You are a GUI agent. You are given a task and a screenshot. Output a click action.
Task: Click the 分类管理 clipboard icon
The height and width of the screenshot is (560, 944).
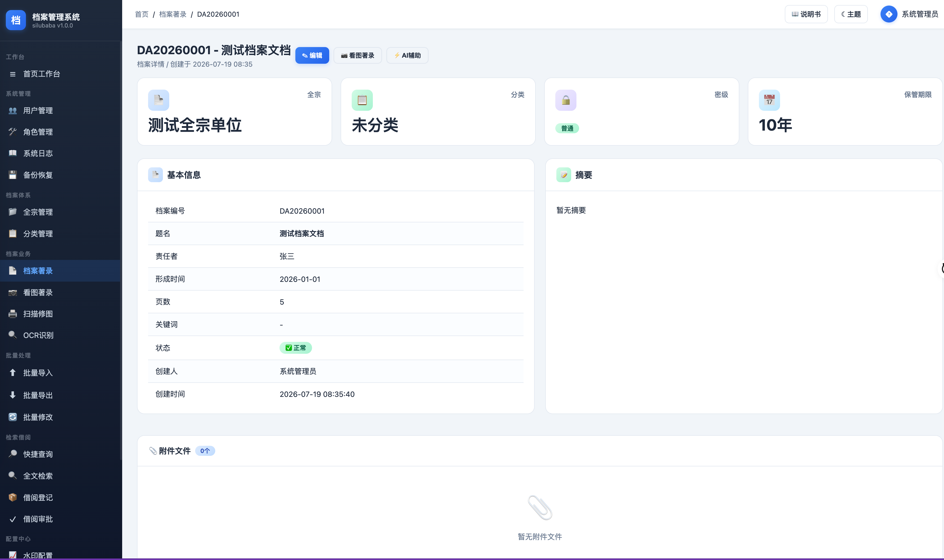pyautogui.click(x=13, y=233)
